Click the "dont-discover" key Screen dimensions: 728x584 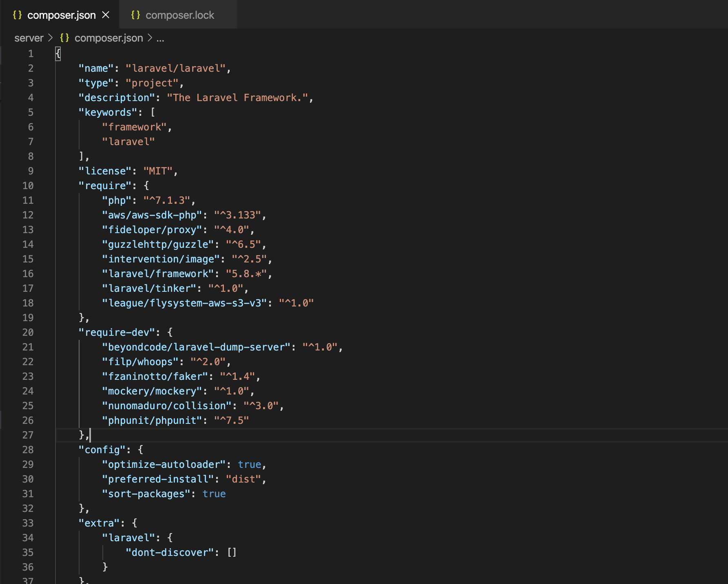coord(170,553)
